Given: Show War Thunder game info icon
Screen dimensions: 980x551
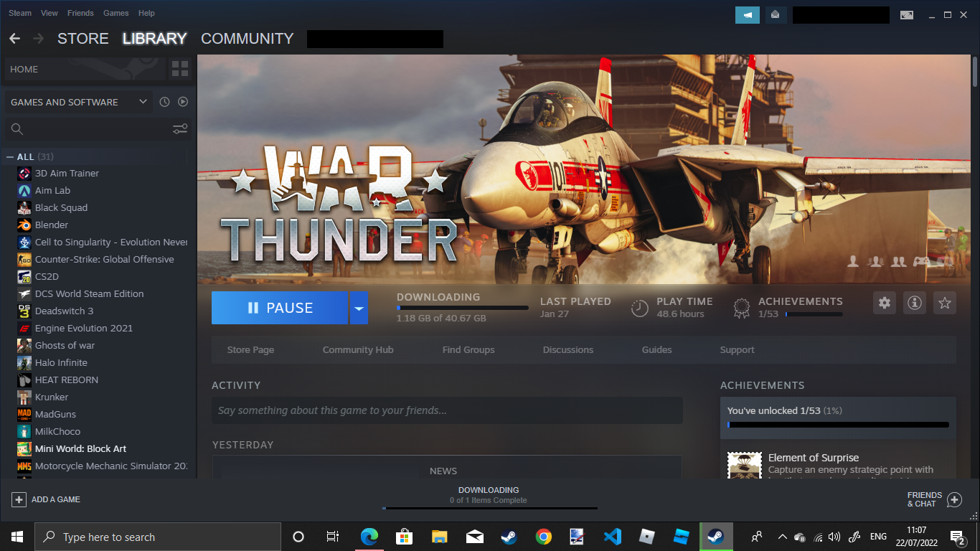Looking at the screenshot, I should [915, 303].
